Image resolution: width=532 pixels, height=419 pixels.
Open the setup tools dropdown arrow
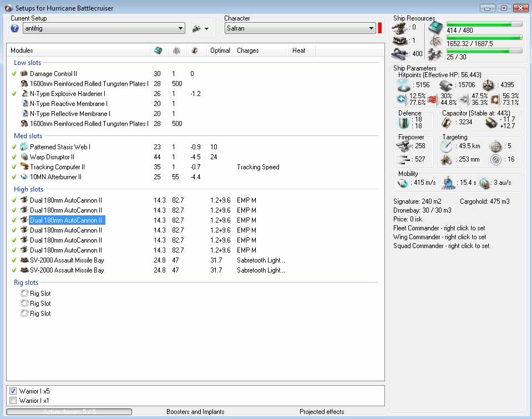click(206, 28)
